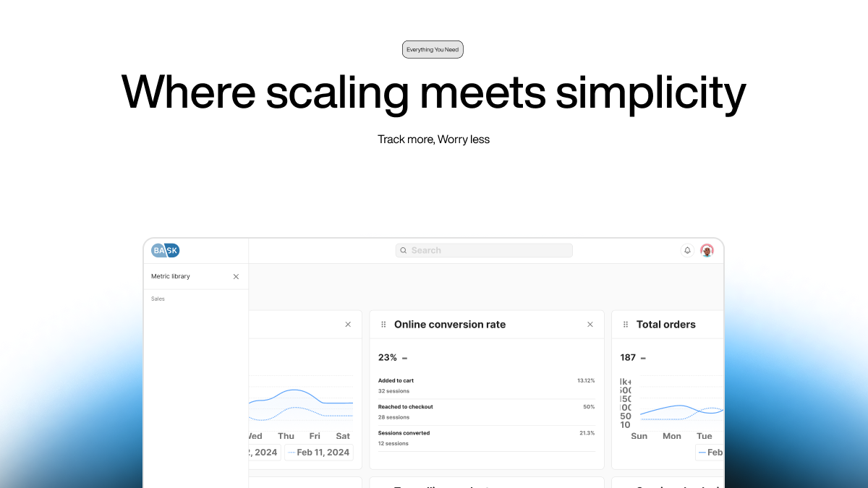Click the Added to cart row
Viewport: 868px width, 488px height.
pos(486,385)
